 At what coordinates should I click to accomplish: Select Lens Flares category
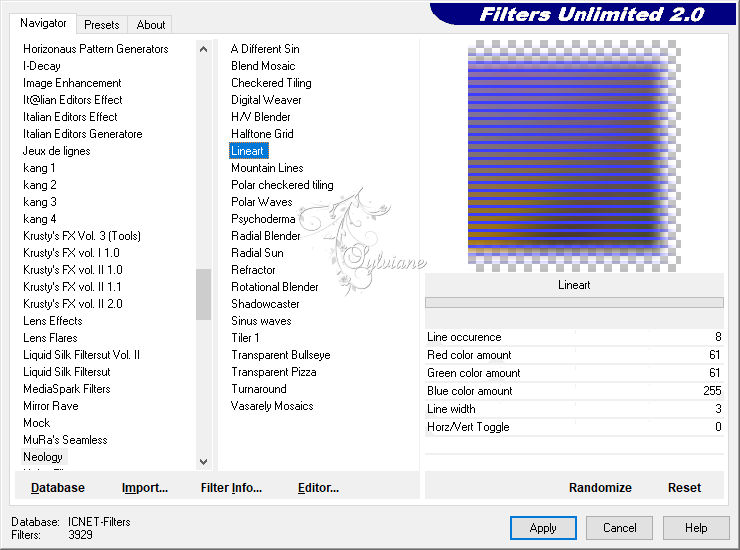pos(50,338)
